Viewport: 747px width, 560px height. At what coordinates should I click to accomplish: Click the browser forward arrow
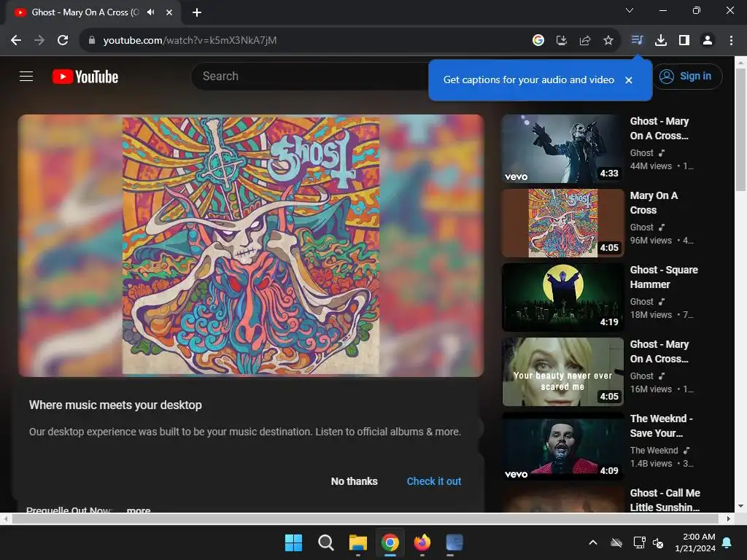coord(39,41)
